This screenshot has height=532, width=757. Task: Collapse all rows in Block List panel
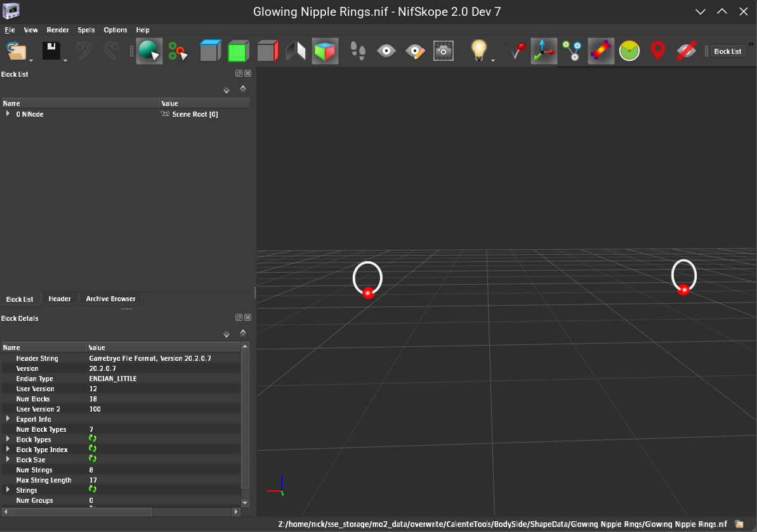[243, 89]
